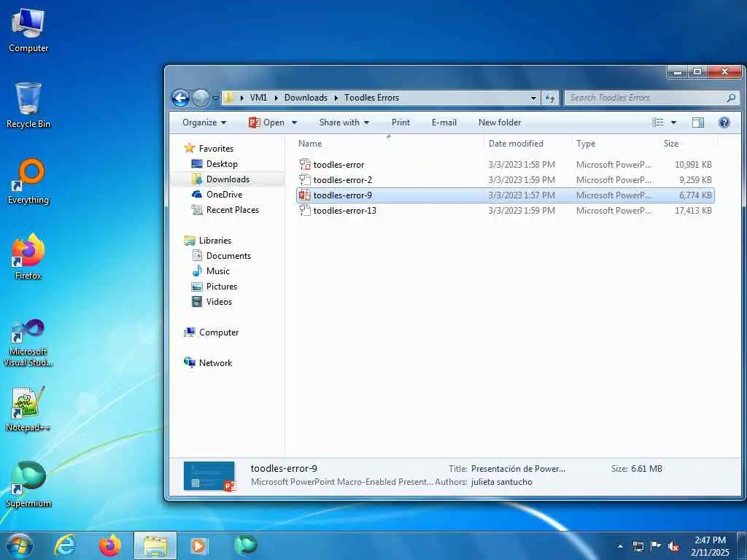The image size is (747, 560).
Task: Launch Firefox from the taskbar
Action: pyautogui.click(x=110, y=545)
